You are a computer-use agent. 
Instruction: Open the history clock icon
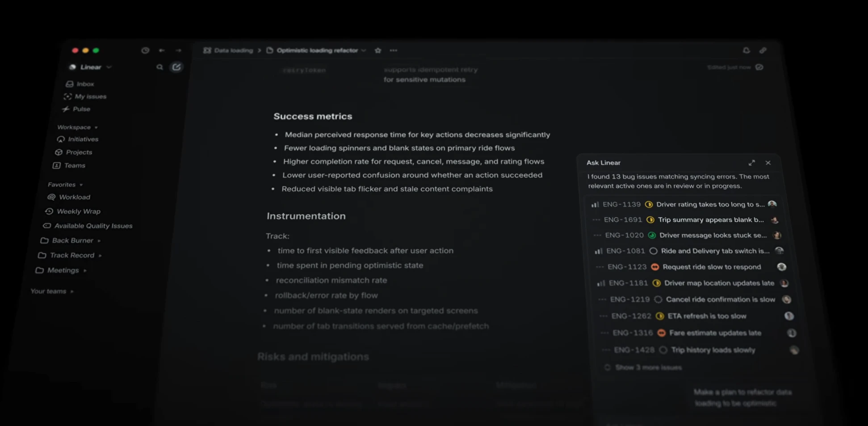click(x=145, y=51)
